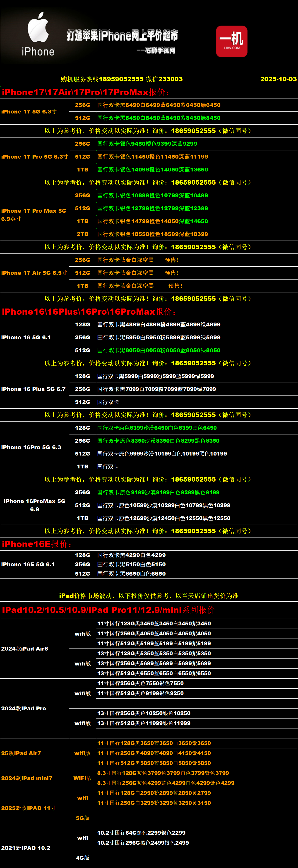Image resolution: width=298 pixels, height=868 pixels.
Task: Select the iPhone 16ProMax 1TB price row
Action: coord(164,518)
